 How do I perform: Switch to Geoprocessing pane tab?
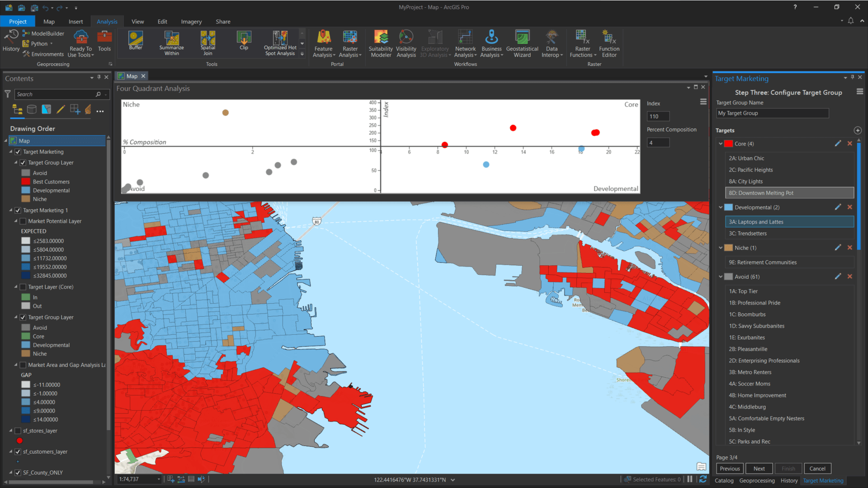click(x=757, y=481)
